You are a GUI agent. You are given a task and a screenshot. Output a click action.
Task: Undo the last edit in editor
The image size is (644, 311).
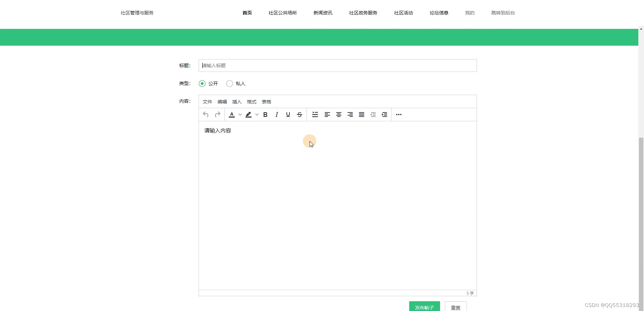coord(206,115)
